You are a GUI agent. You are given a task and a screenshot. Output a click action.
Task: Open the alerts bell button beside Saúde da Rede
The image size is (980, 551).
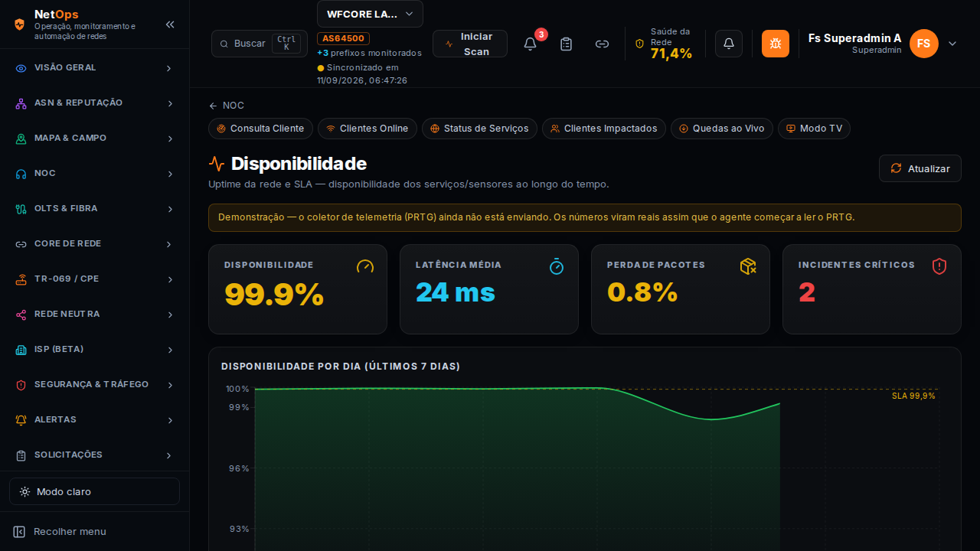(729, 44)
